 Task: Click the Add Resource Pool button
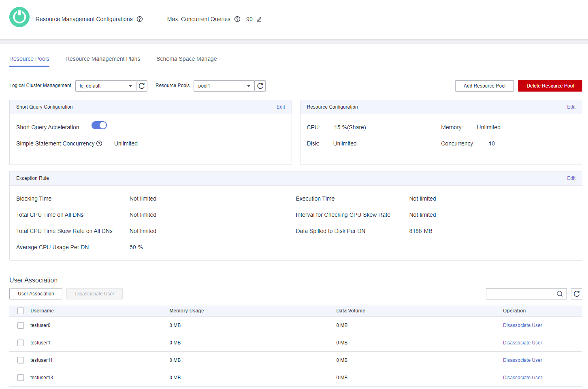coord(484,86)
